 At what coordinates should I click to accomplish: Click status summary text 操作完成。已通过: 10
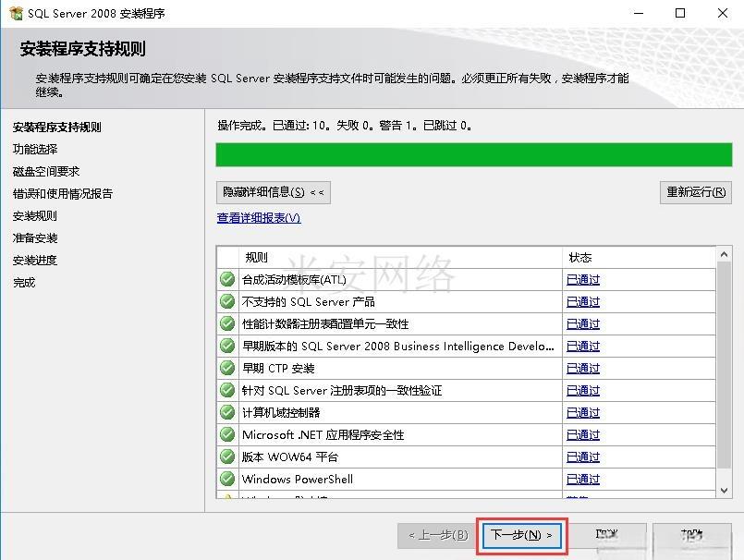(273, 126)
